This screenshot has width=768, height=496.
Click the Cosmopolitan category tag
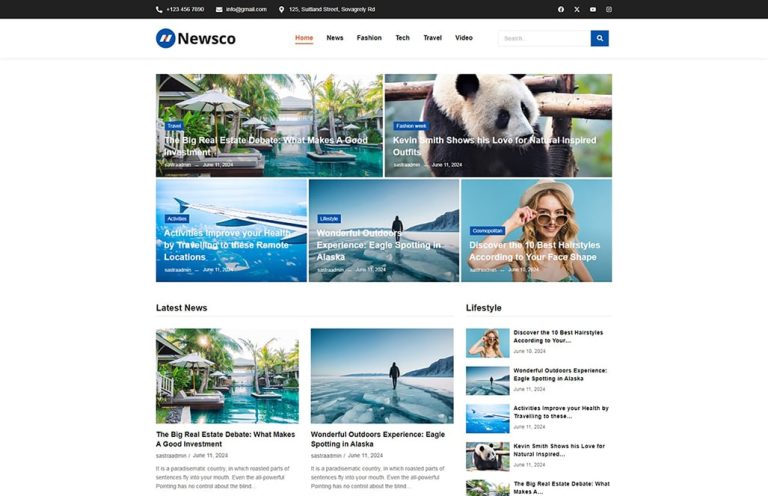487,231
